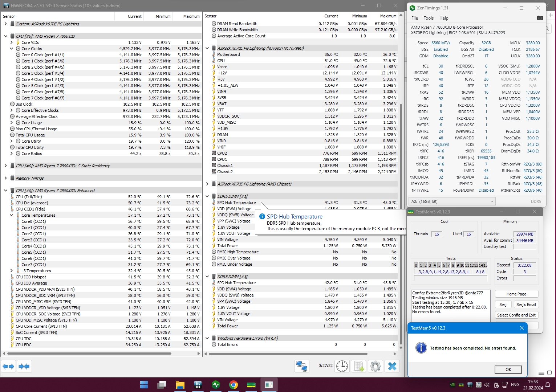Click the Maximum column header in right panel
The image size is (556, 392).
click(388, 16)
